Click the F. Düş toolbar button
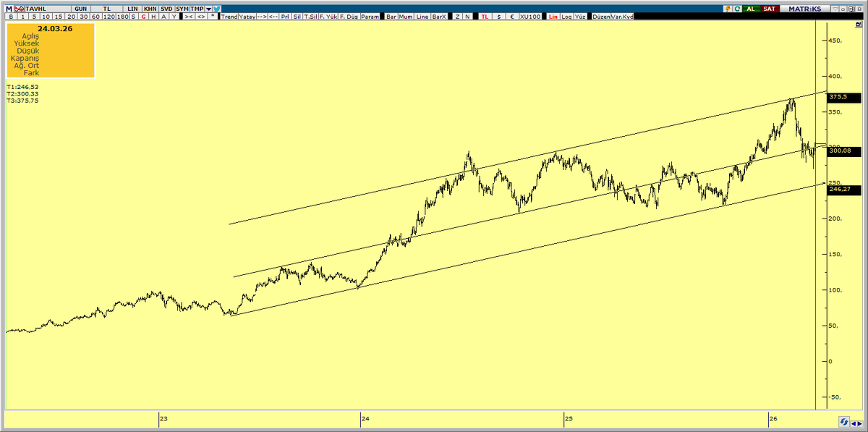This screenshot has width=868, height=432. (349, 16)
